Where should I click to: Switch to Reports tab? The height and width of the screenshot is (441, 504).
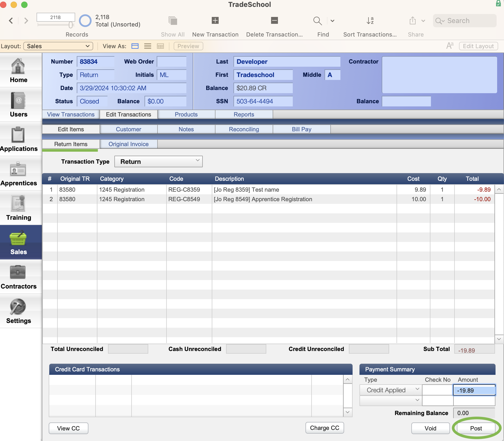(x=244, y=114)
